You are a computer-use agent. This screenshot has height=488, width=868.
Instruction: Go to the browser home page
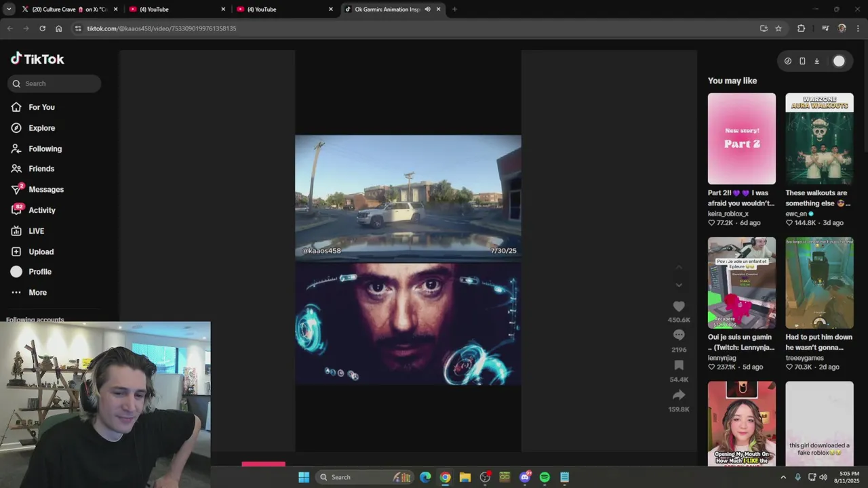pos(58,28)
